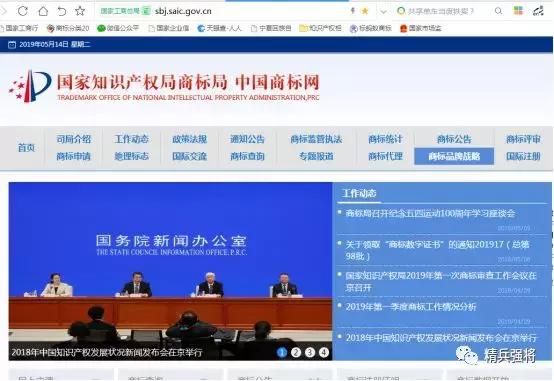
Task: Open the 商标公告 navigation item
Action: click(x=454, y=139)
